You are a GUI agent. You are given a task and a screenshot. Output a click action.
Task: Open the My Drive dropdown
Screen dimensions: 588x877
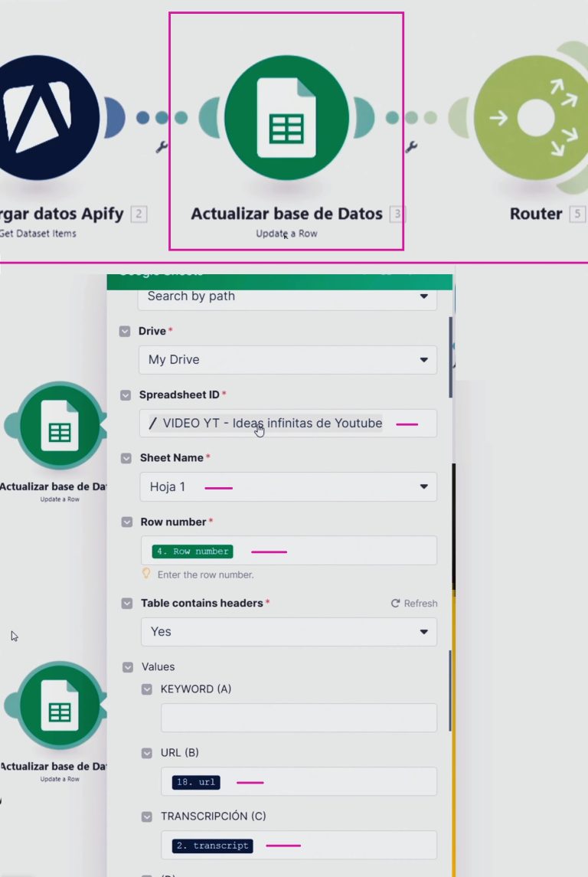pos(287,360)
